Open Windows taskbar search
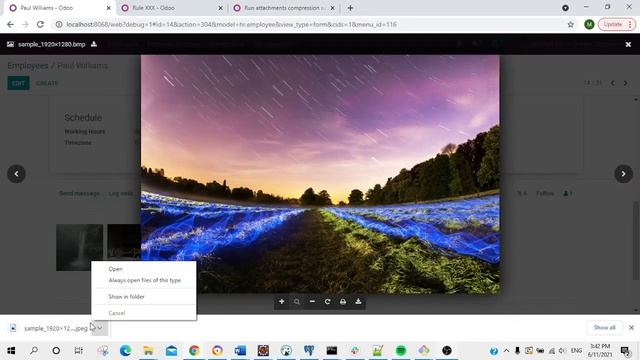Screen dimensions: 640x360 [34, 350]
